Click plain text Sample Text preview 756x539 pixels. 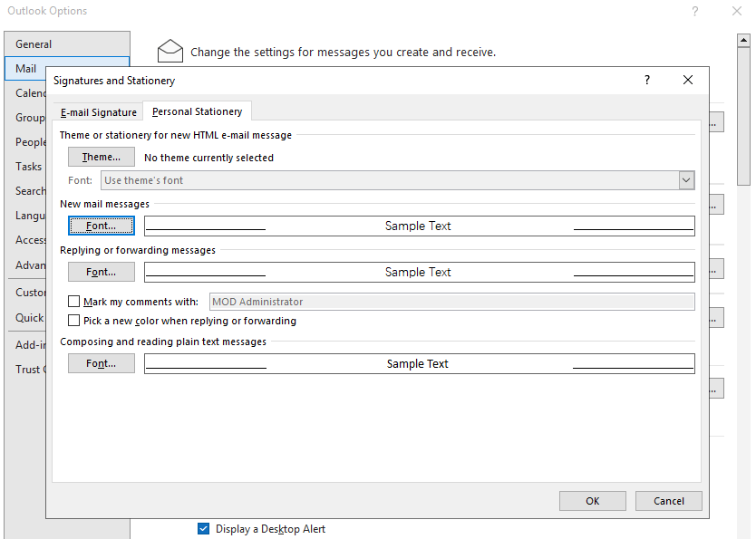click(420, 363)
